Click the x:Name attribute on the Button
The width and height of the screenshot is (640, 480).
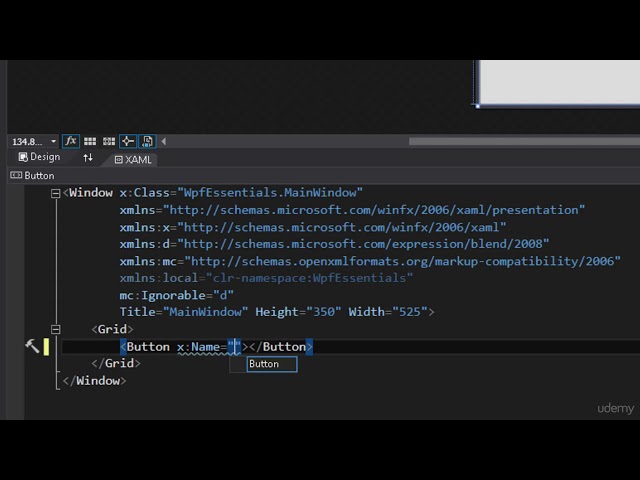pyautogui.click(x=198, y=347)
